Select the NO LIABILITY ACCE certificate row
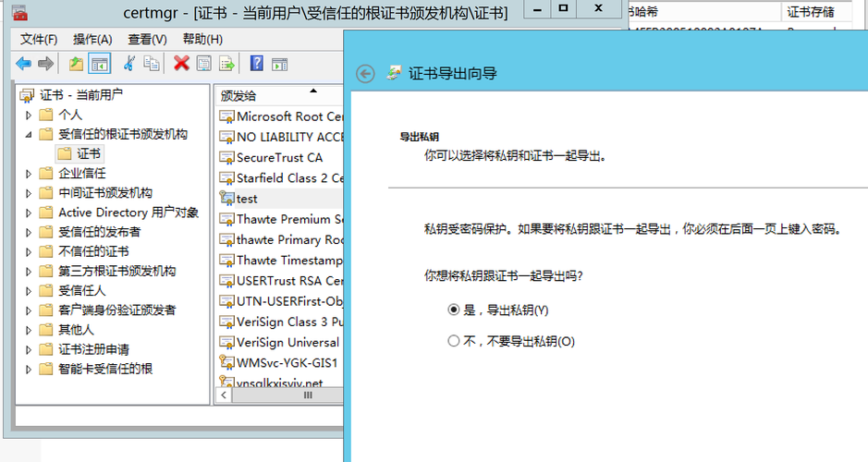This screenshot has width=868, height=462. pyautogui.click(x=281, y=137)
